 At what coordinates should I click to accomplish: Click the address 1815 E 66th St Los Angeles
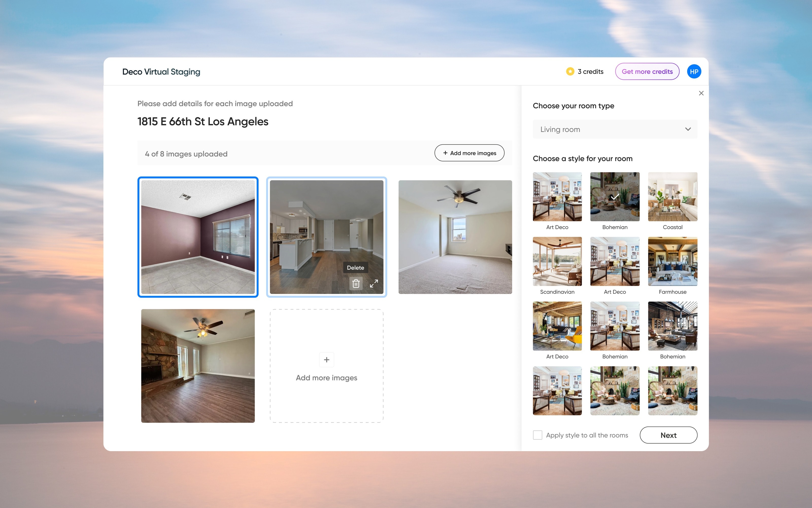[203, 122]
